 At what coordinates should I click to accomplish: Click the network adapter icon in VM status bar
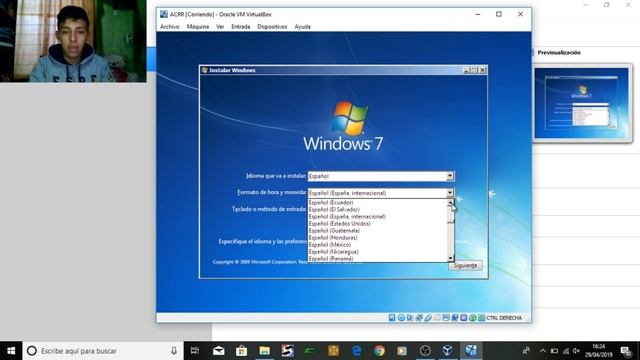419,318
